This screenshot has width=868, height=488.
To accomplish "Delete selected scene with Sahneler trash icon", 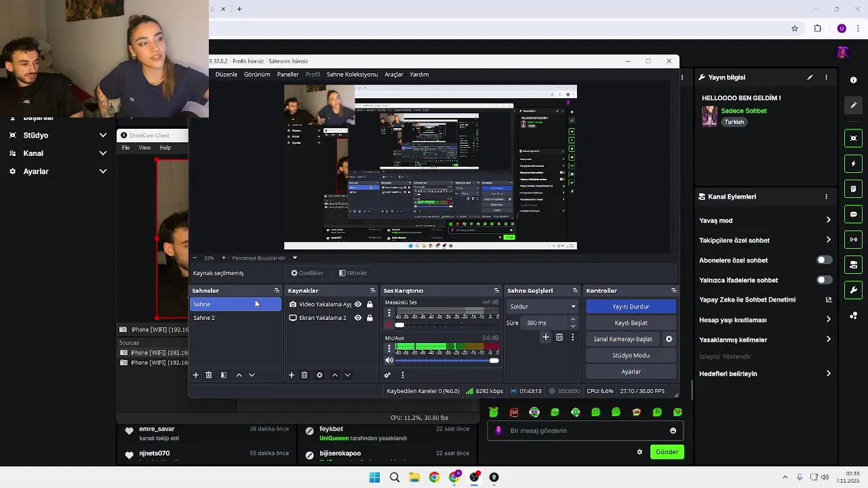I will point(209,375).
